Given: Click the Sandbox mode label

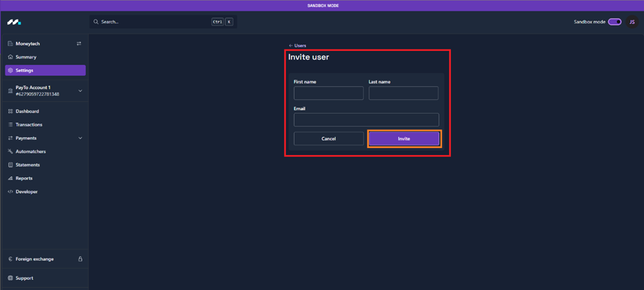Looking at the screenshot, I should (589, 22).
